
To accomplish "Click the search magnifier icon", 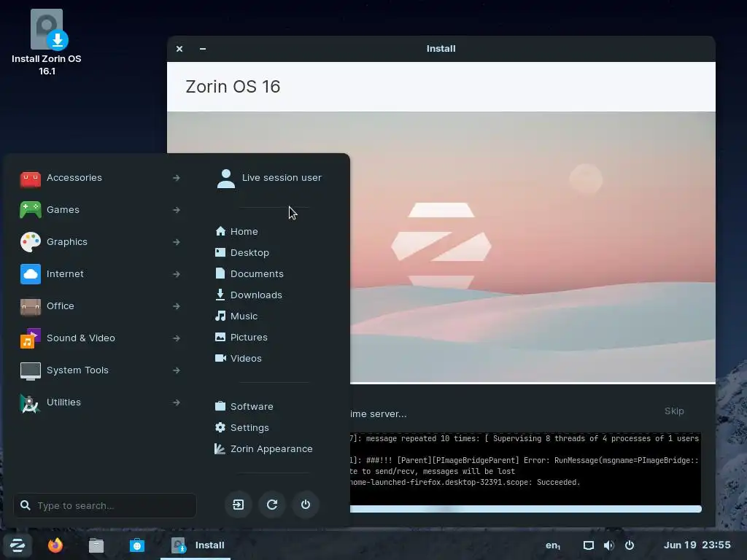I will click(x=26, y=505).
